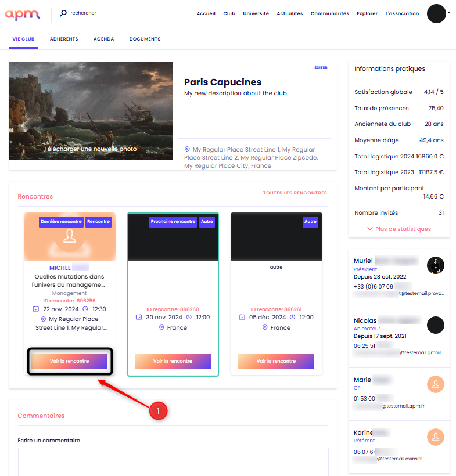Click location pin in 30 nov. card
Image resolution: width=456 pixels, height=476 pixels.
click(161, 327)
